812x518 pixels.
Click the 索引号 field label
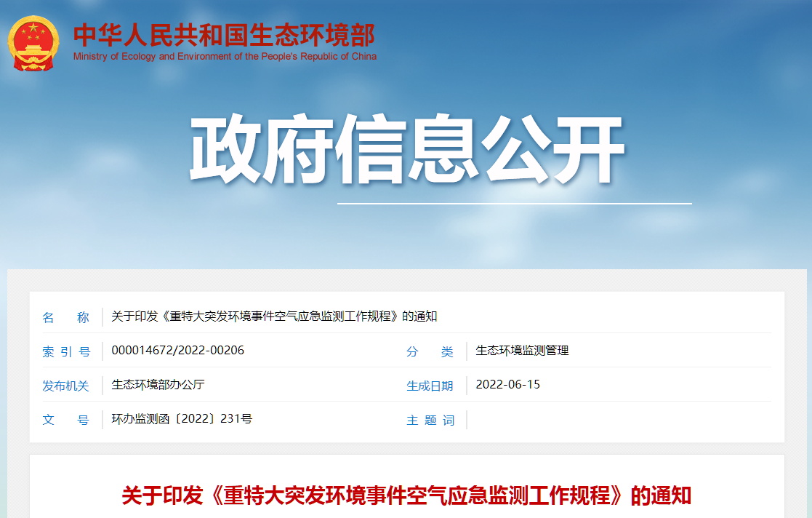[66, 351]
